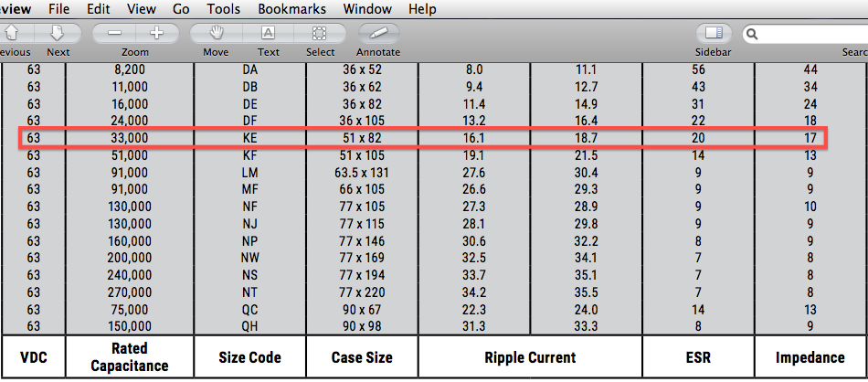
Task: Click the 16,000 capacitance value
Action: click(x=130, y=104)
